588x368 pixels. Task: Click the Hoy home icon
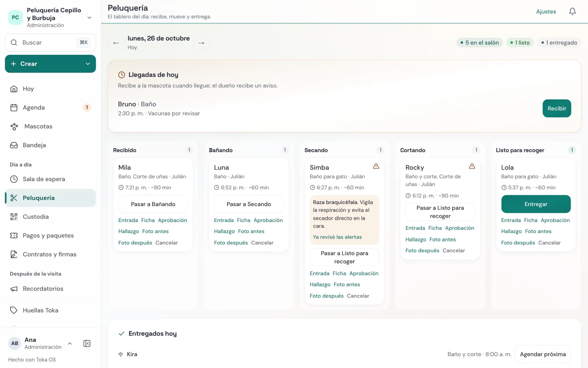pyautogui.click(x=14, y=89)
